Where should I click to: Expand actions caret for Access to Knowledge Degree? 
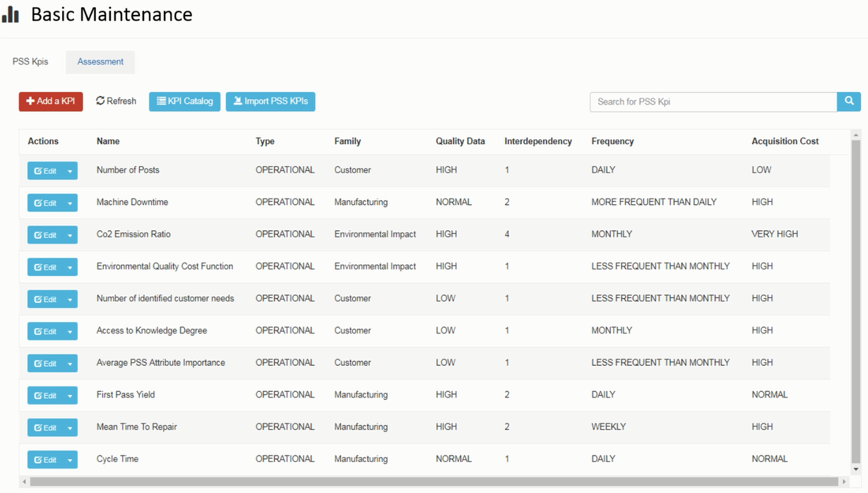[70, 332]
